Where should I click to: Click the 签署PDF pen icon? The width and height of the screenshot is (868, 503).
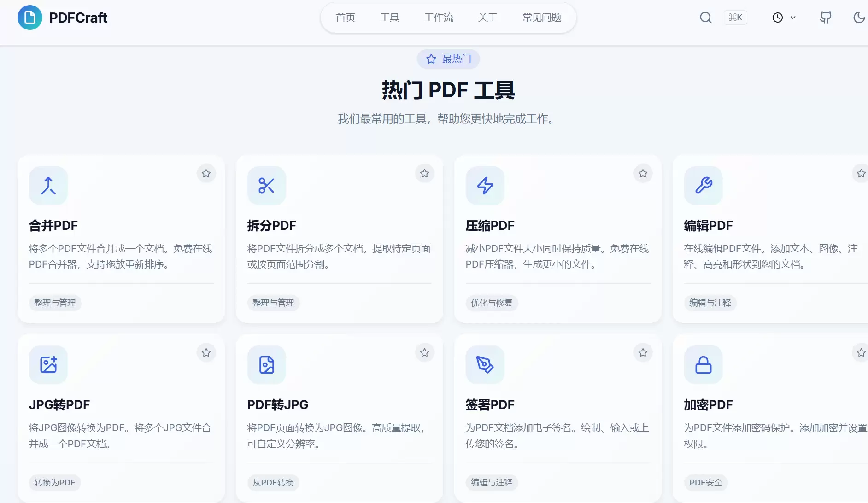click(x=485, y=365)
